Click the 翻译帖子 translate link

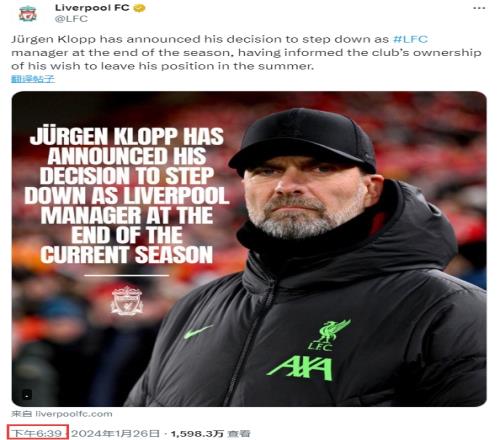coord(33,79)
